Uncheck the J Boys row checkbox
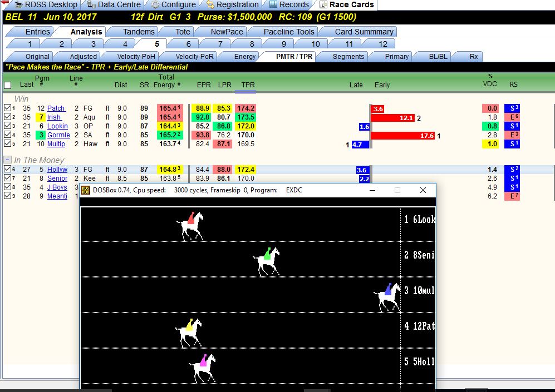This screenshot has height=392, width=555. [x=7, y=187]
